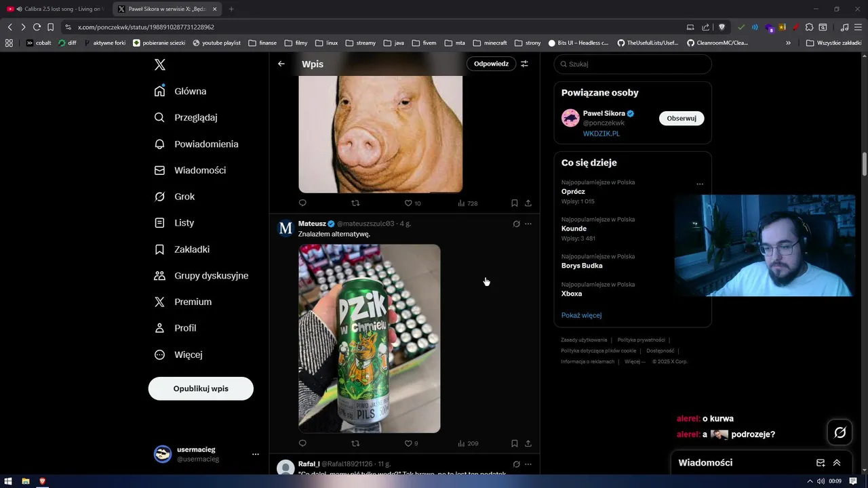Reload the page in browser toolbar

pyautogui.click(x=37, y=27)
